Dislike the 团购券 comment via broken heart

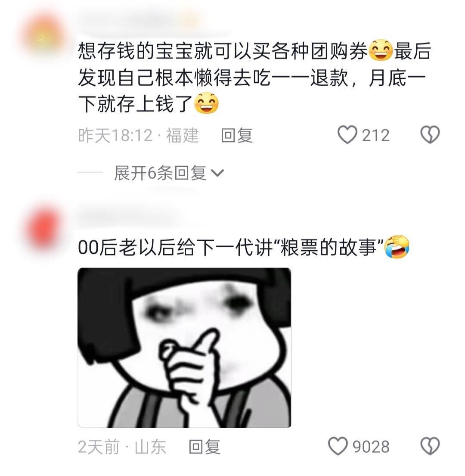(x=430, y=135)
